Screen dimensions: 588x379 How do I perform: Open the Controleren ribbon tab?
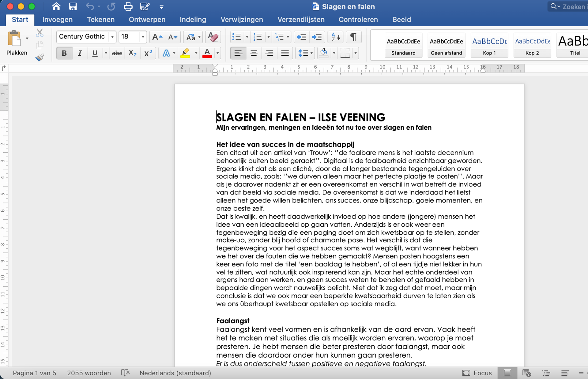358,20
